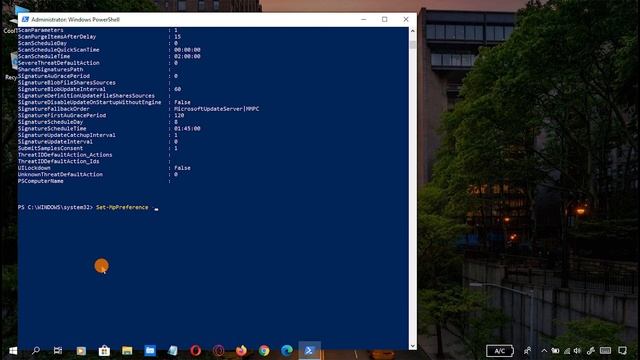640x360 pixels.
Task: Show hidden system tray icons chevron
Action: [x=544, y=351]
